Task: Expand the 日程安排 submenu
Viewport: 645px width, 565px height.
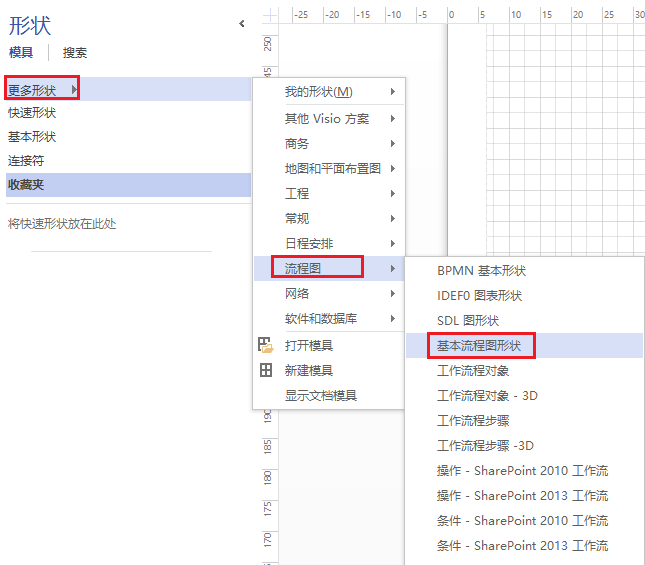Action: click(329, 243)
